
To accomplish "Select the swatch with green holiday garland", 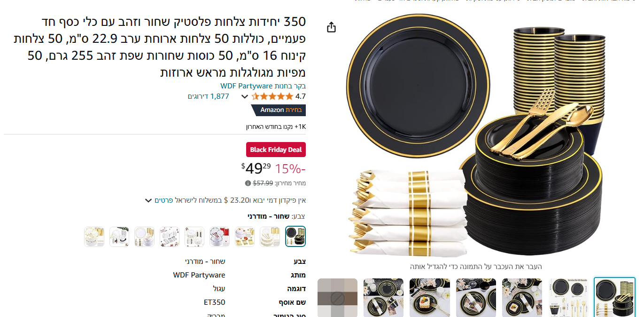I will [119, 237].
